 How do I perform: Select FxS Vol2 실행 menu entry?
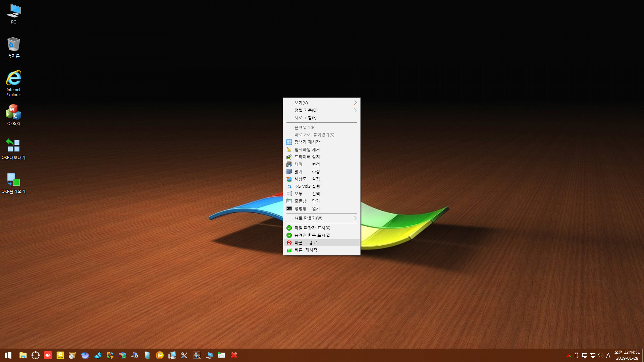321,186
